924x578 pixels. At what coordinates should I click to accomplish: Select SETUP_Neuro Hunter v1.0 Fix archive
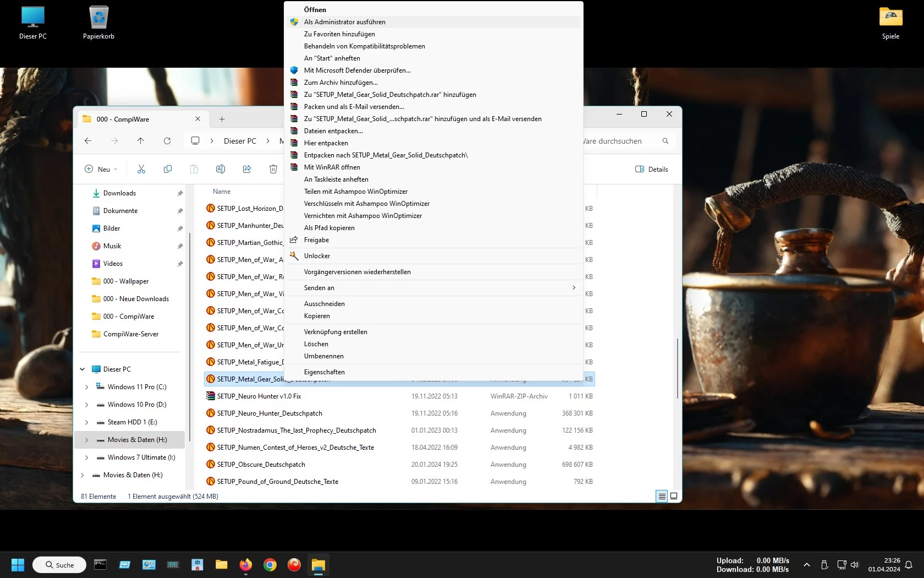click(399, 396)
